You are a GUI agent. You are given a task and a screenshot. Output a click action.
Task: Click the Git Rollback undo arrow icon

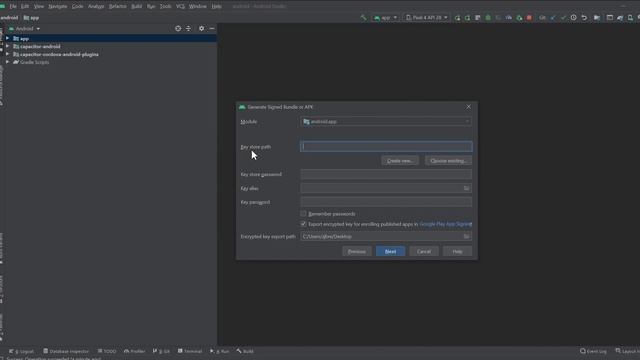[584, 18]
